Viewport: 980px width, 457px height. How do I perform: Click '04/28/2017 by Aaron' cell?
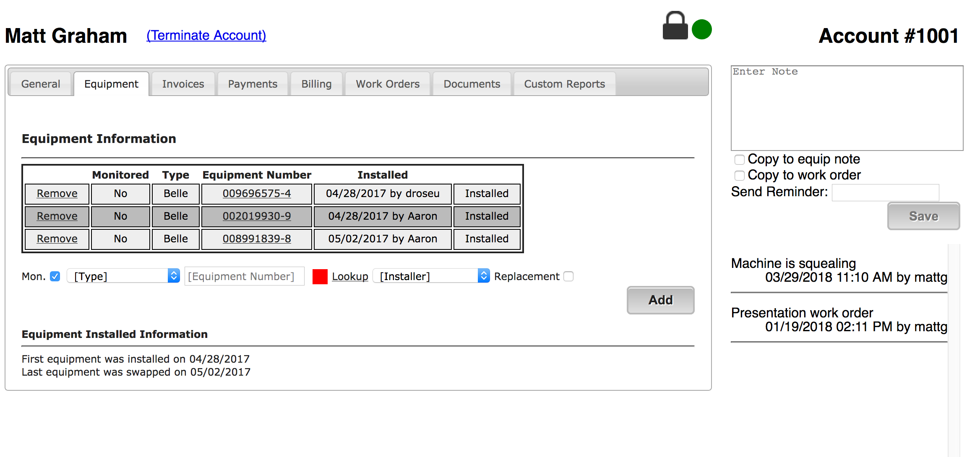coord(383,216)
